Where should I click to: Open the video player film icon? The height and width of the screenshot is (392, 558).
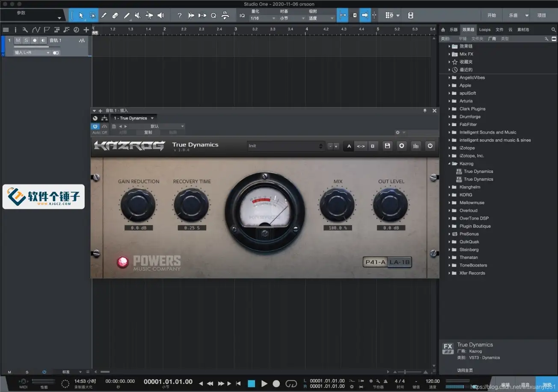point(411,15)
